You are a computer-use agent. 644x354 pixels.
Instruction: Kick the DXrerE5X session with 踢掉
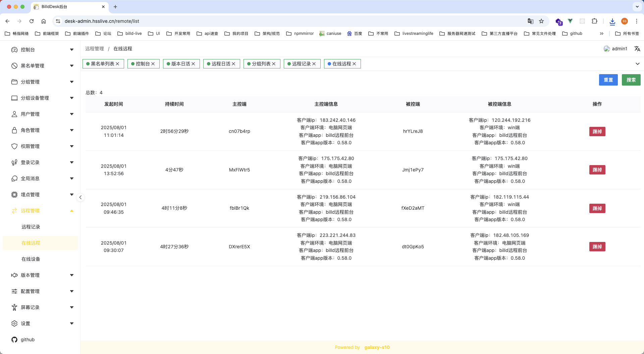pos(597,247)
